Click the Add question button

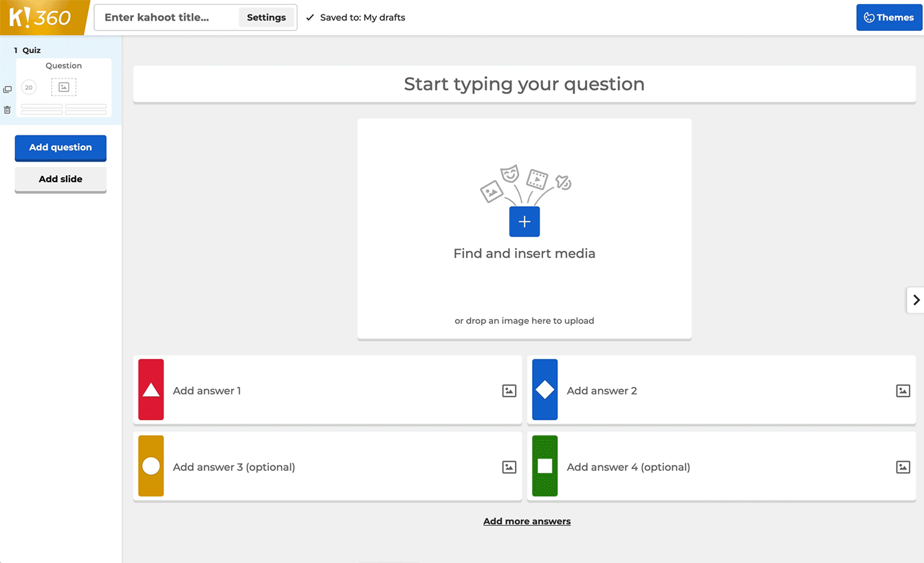coord(60,147)
